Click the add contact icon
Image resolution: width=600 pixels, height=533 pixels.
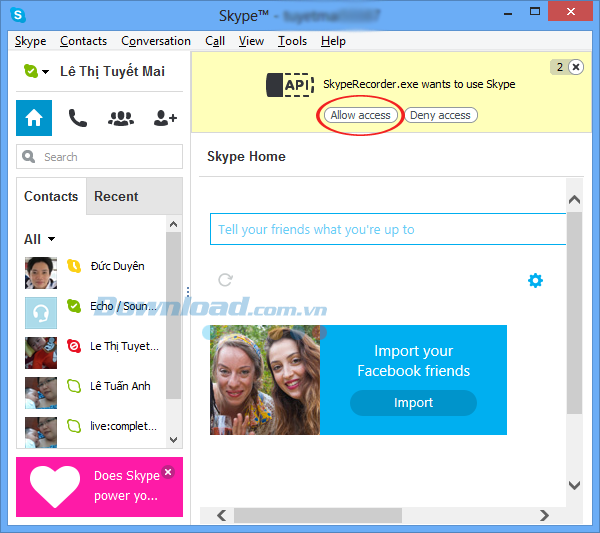(x=165, y=118)
